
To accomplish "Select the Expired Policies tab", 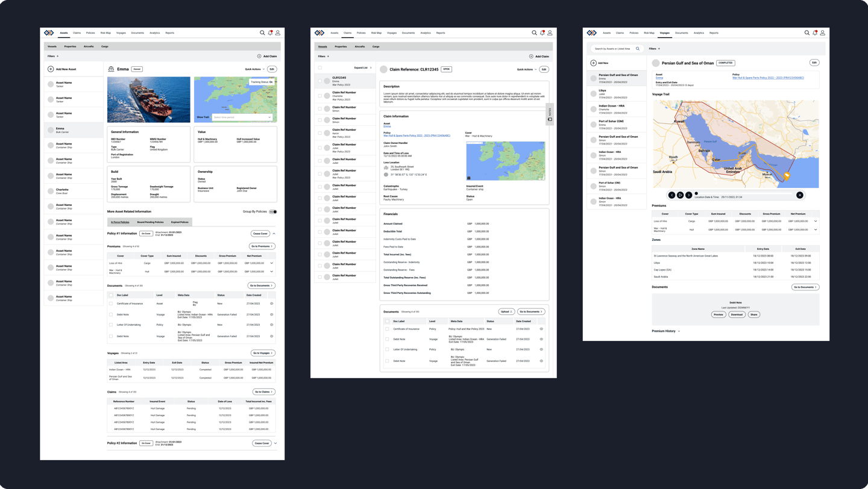I will click(x=180, y=222).
